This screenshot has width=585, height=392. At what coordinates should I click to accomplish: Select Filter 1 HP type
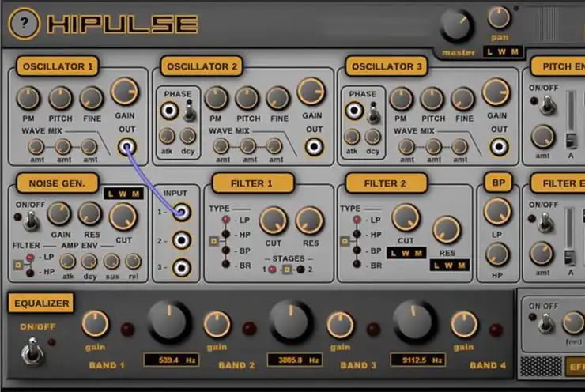click(x=226, y=234)
